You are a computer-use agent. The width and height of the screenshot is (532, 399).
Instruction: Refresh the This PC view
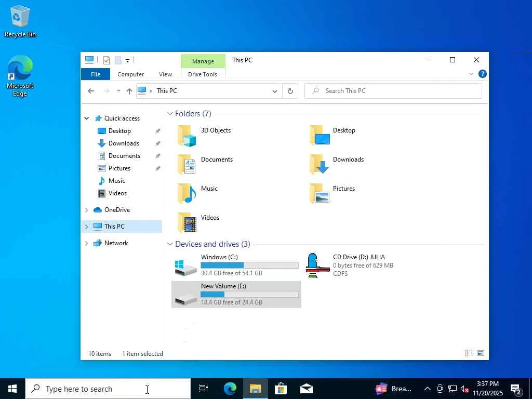click(x=290, y=91)
